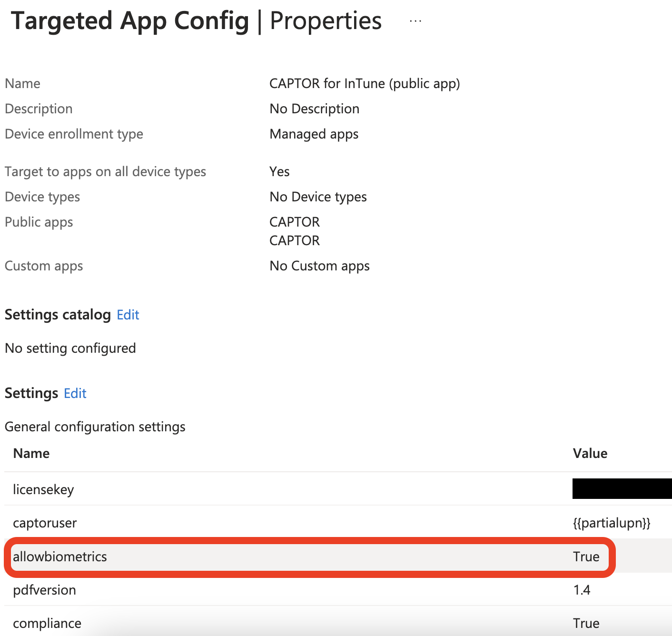
Task: Click the Value column header
Action: (590, 453)
